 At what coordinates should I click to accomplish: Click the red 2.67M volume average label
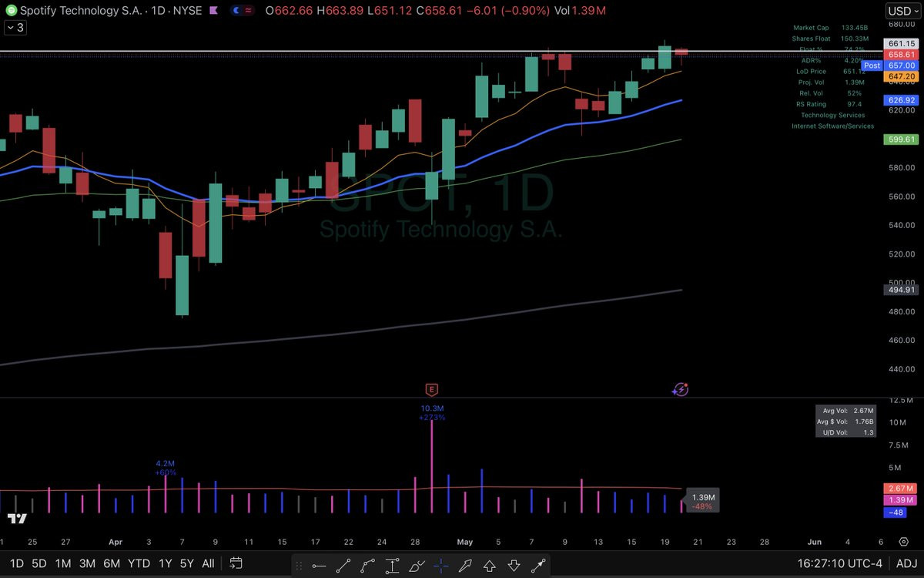point(901,489)
